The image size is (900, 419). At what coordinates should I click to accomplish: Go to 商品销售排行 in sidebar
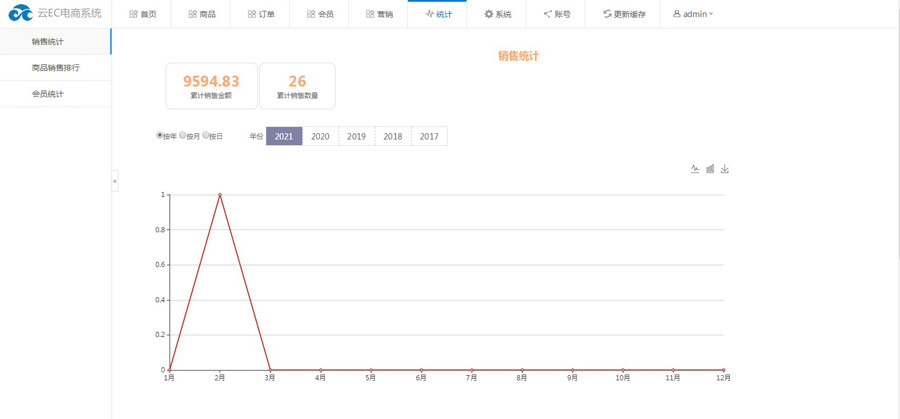pyautogui.click(x=55, y=68)
